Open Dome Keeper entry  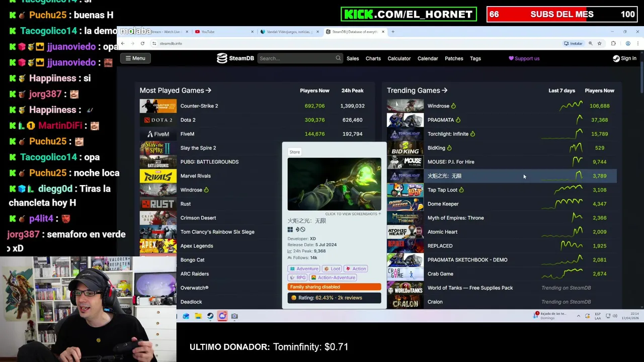coord(443,204)
